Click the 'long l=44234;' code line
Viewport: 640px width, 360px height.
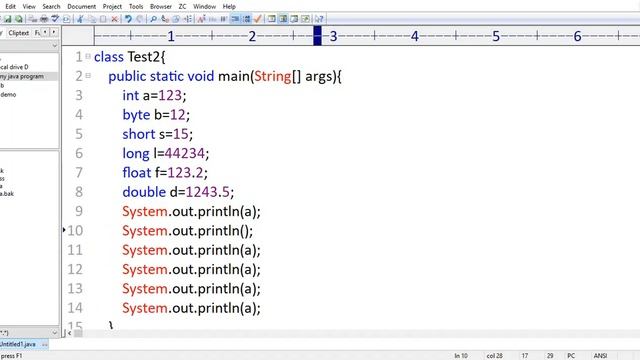coord(165,153)
